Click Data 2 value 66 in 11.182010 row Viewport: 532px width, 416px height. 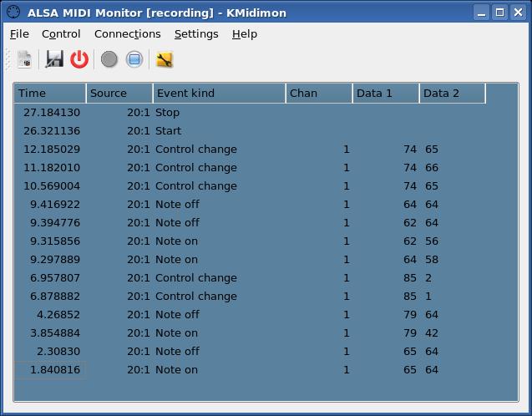(432, 167)
